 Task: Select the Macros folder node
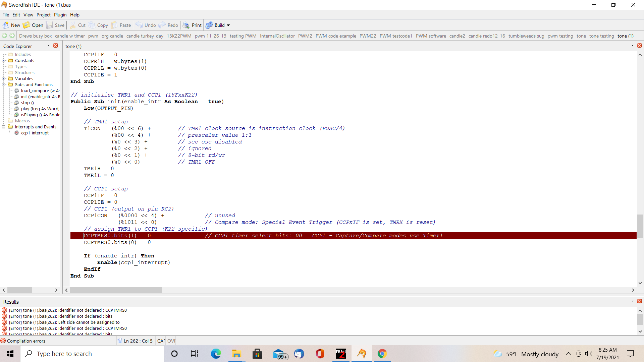click(22, 121)
